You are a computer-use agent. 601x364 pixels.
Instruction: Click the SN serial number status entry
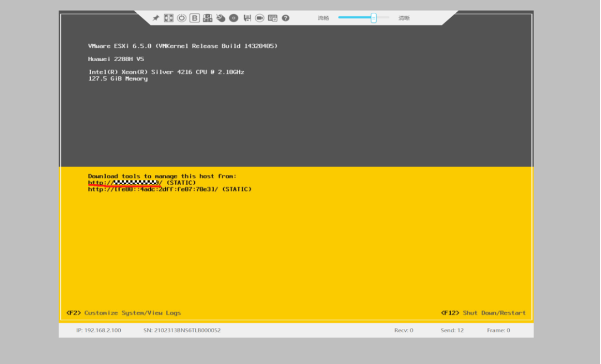coord(182,330)
